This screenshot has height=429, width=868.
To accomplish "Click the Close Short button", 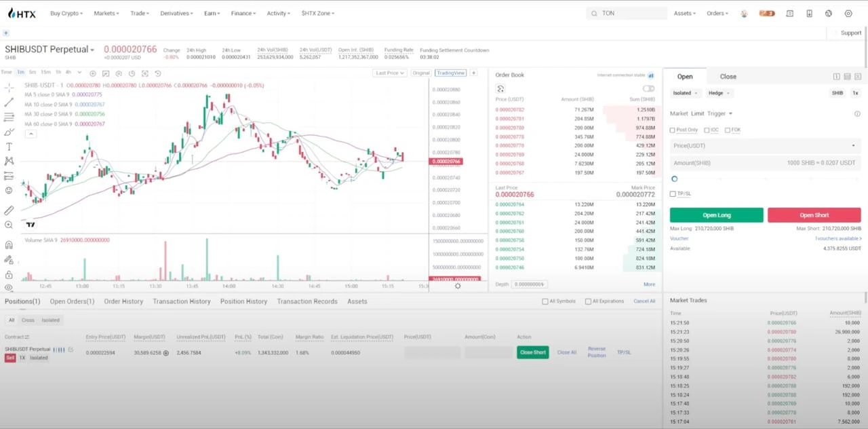I will tap(532, 352).
